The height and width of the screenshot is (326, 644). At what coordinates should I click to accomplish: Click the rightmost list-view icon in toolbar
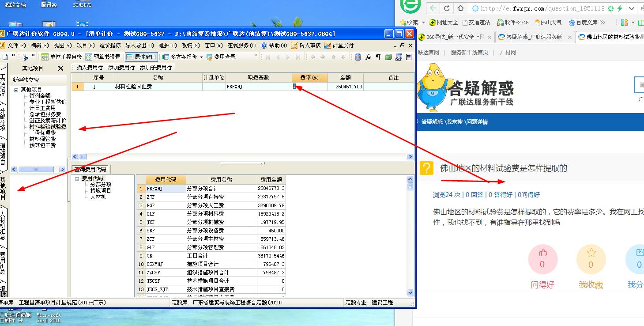[x=409, y=57]
